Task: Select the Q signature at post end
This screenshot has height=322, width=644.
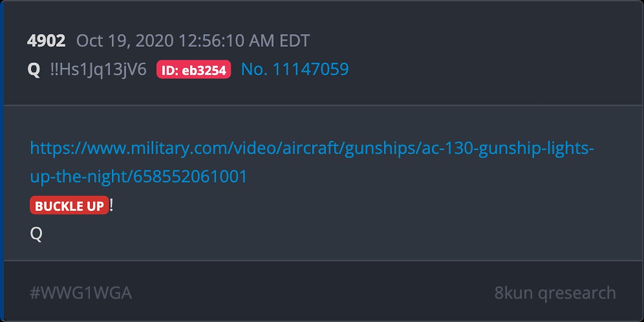Action: (36, 234)
